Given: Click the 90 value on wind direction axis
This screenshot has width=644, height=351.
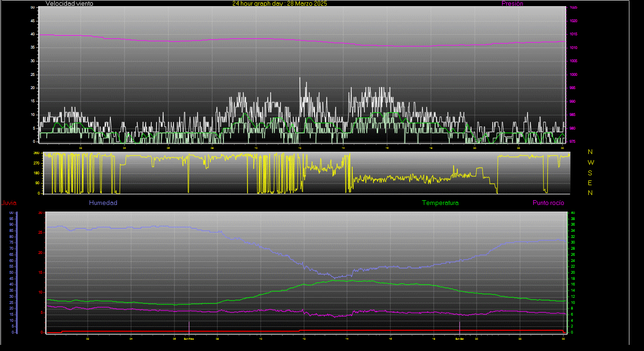Looking at the screenshot, I should point(37,183).
